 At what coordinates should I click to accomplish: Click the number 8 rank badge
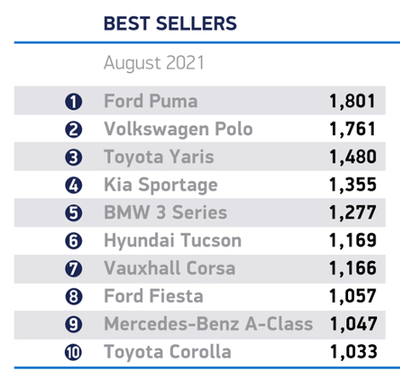[73, 297]
